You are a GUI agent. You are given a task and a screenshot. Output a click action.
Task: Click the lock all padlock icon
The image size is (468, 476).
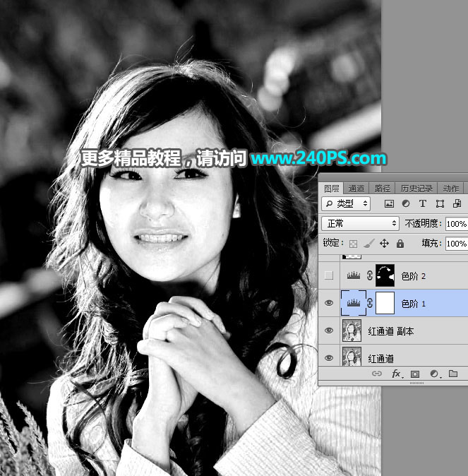click(x=400, y=244)
